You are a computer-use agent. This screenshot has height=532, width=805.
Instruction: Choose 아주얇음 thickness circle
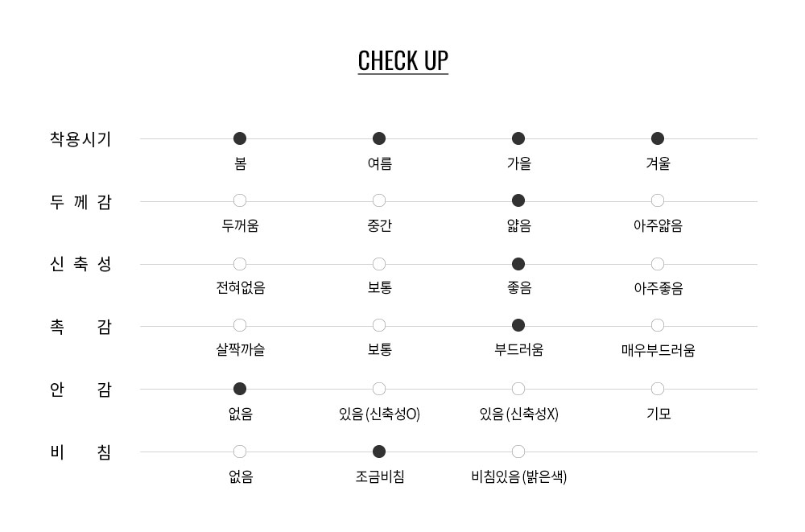tap(658, 200)
